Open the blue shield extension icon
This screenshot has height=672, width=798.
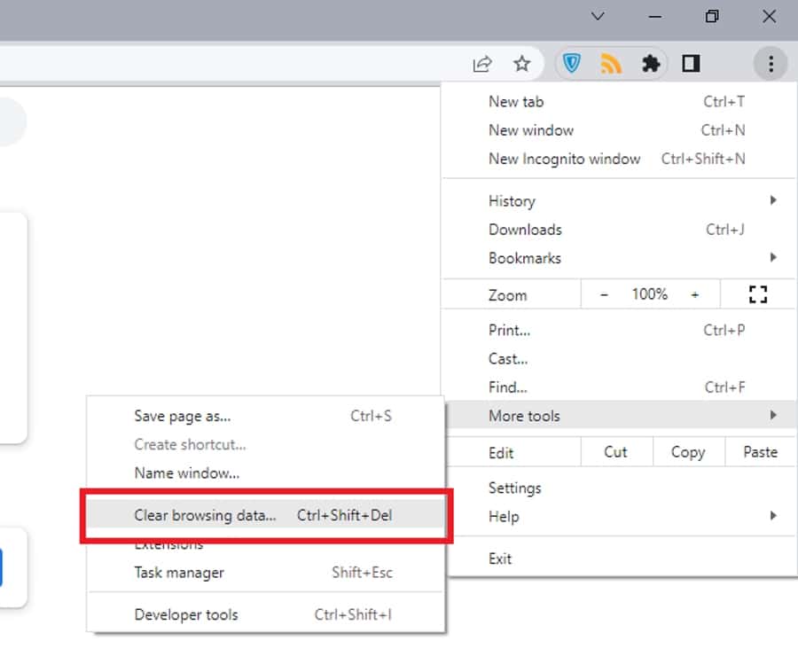coord(572,64)
